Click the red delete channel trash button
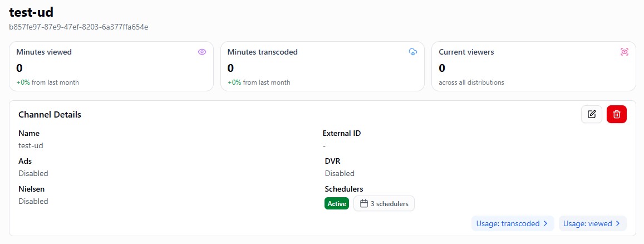 coord(617,114)
